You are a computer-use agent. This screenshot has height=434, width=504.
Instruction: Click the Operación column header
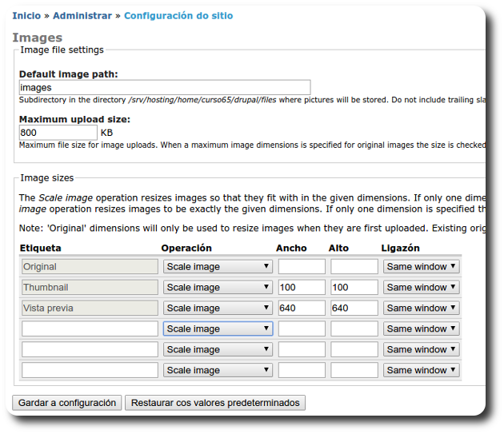(x=186, y=248)
